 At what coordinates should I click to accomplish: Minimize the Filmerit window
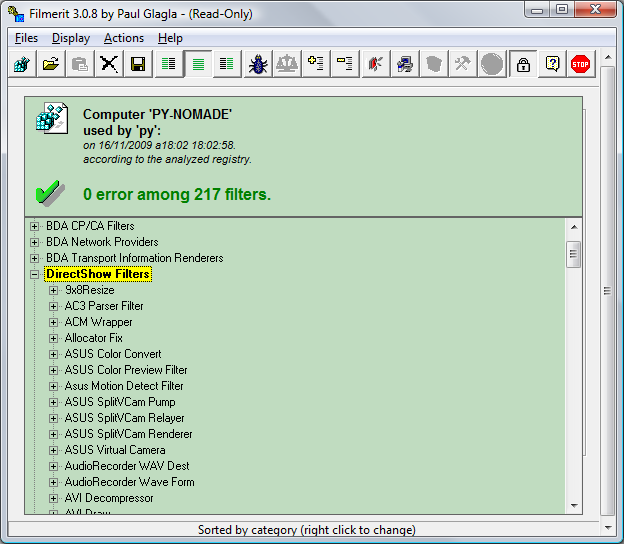[x=537, y=10]
